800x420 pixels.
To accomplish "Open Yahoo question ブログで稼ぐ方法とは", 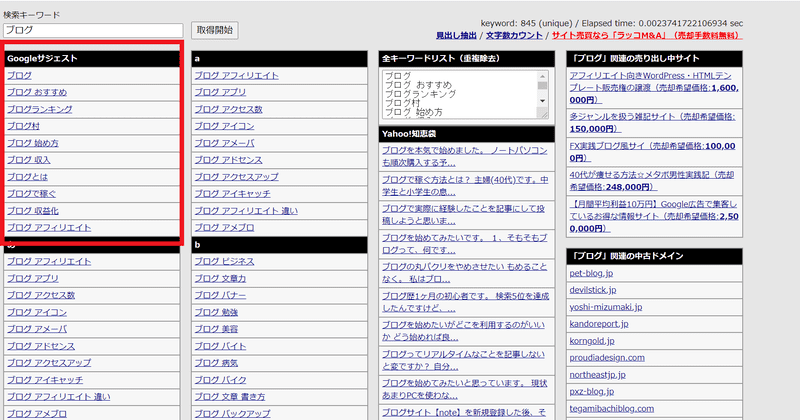I will coord(465,186).
